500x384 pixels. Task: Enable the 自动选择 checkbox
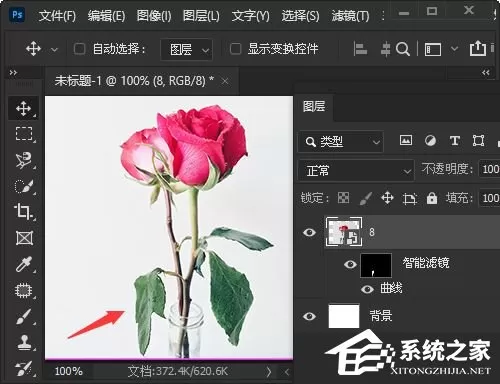[79, 49]
